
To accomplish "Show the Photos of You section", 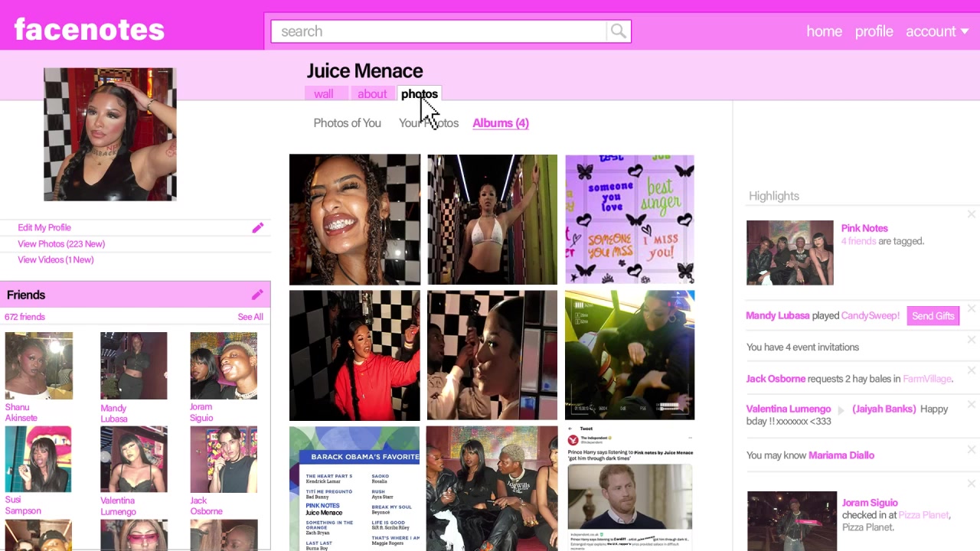I will tap(347, 123).
